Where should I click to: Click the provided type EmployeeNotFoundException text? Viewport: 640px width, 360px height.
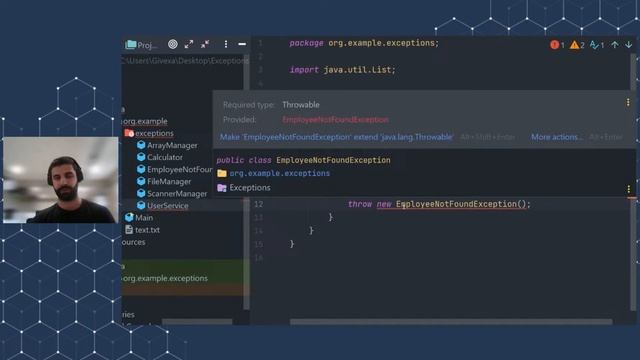click(335, 120)
